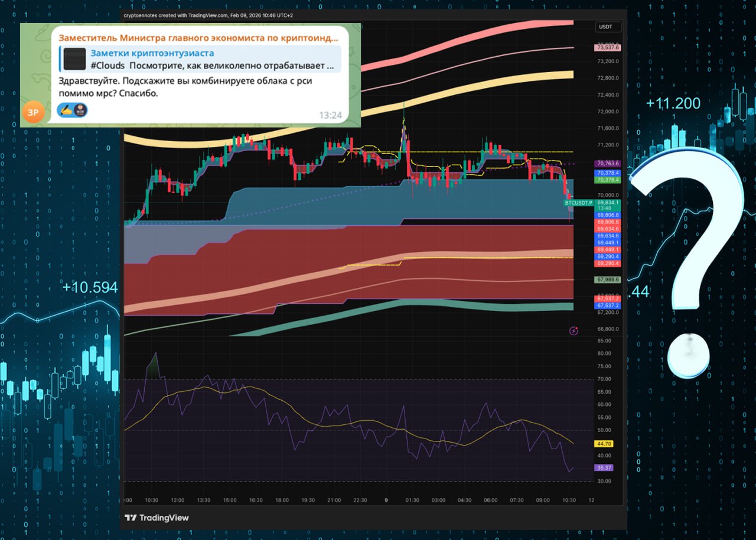Open the quoted channel Заметки криптоэнтузиаста
This screenshot has height=540, width=756.
[152, 53]
